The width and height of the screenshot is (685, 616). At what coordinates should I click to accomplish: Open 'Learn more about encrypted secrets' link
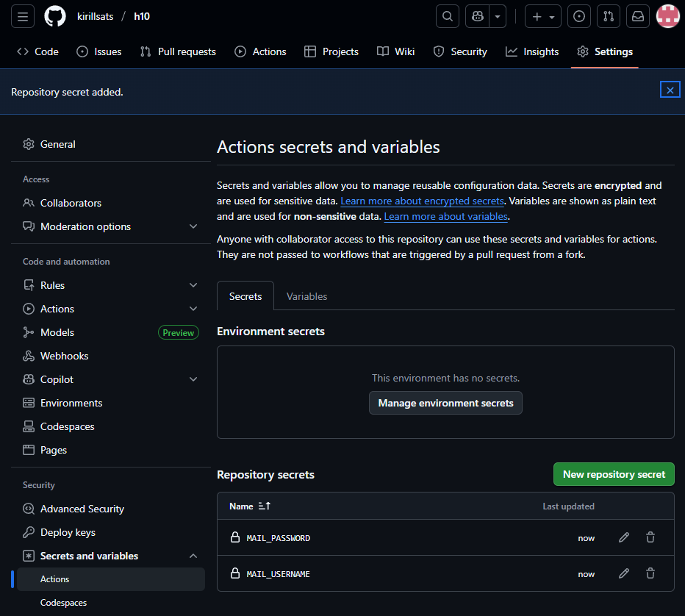[x=422, y=201]
